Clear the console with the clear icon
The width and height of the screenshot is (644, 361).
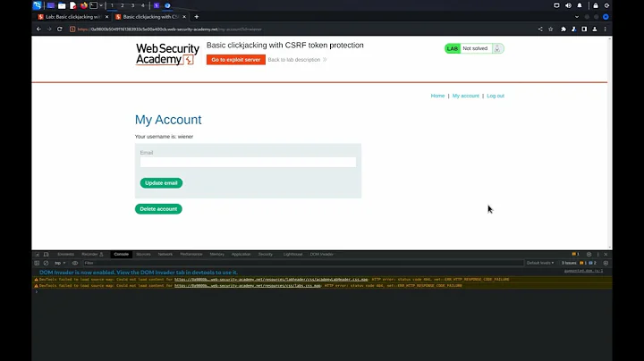(x=46, y=263)
